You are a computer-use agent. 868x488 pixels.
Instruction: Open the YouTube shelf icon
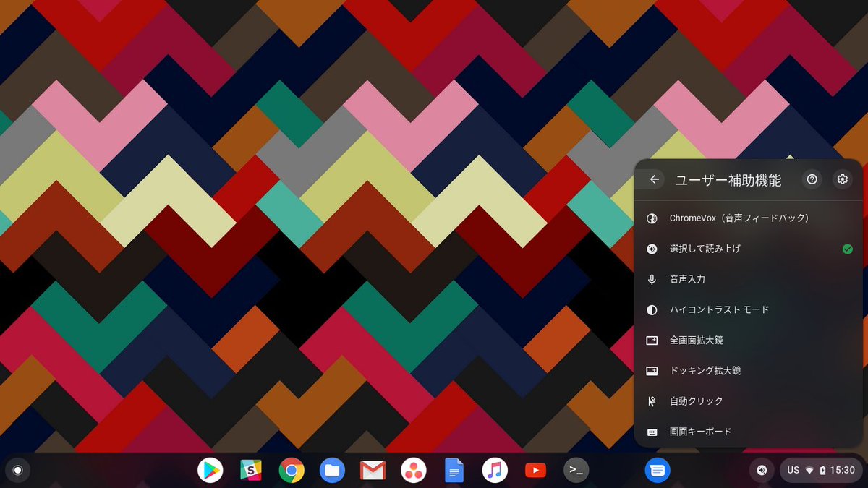coord(535,471)
